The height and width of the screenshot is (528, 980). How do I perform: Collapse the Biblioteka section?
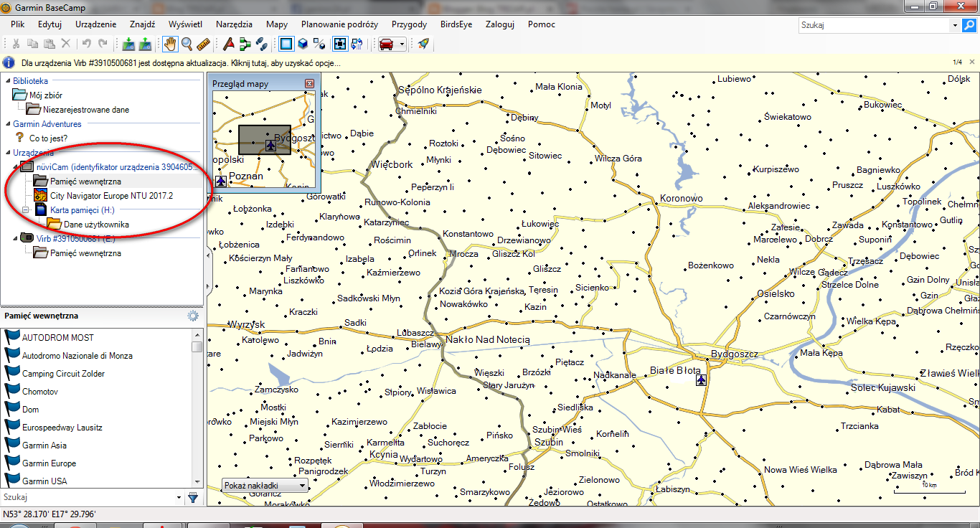[6, 81]
